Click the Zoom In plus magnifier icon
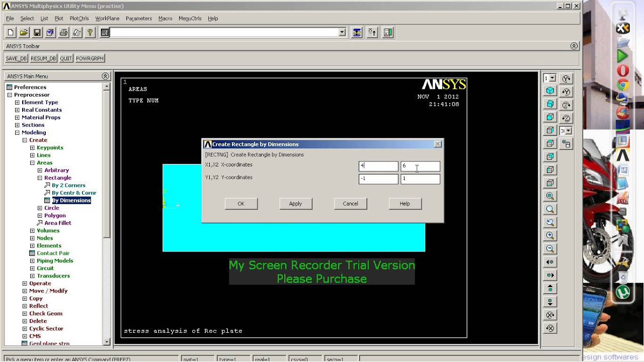Viewport: 644px width, 362px height. [x=550, y=235]
